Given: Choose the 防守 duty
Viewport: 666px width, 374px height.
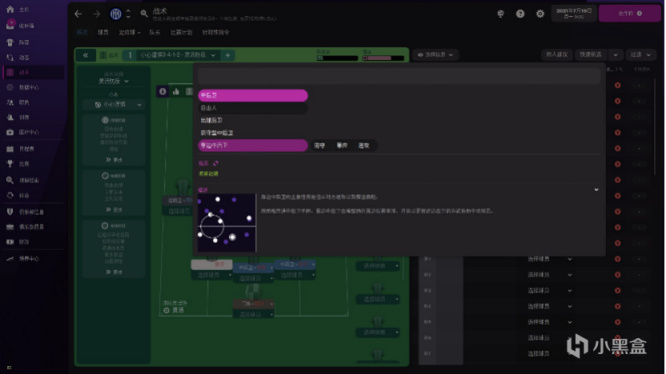Looking at the screenshot, I should [x=319, y=145].
